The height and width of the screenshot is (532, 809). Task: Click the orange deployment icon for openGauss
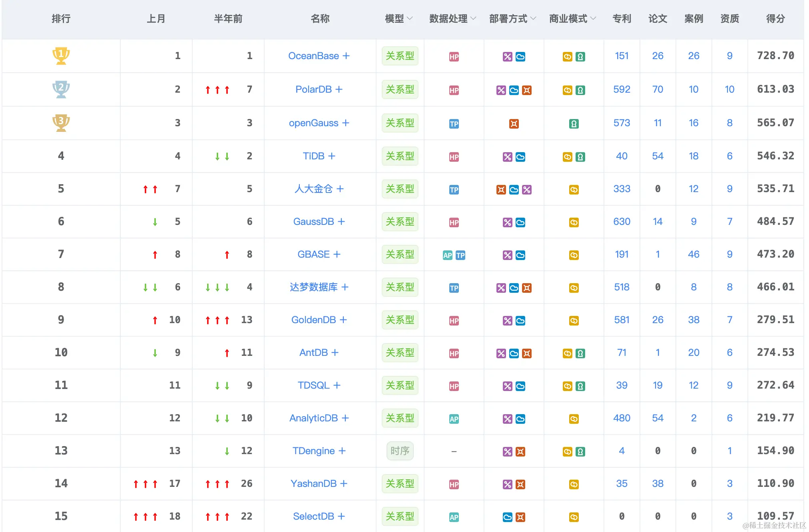tap(514, 124)
